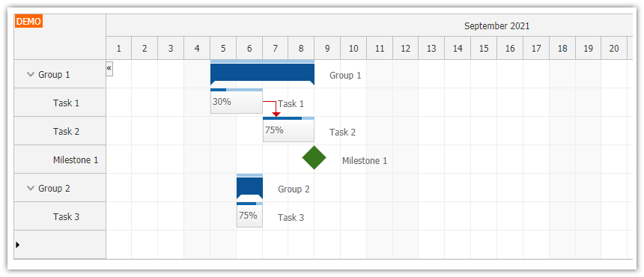
Task: Select Task 3 row header
Action: pyautogui.click(x=60, y=216)
